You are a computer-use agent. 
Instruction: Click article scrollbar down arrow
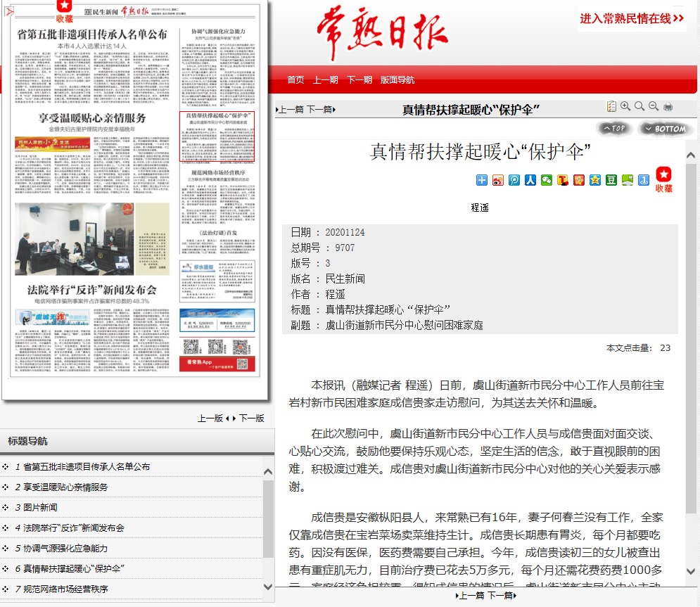[x=691, y=571]
